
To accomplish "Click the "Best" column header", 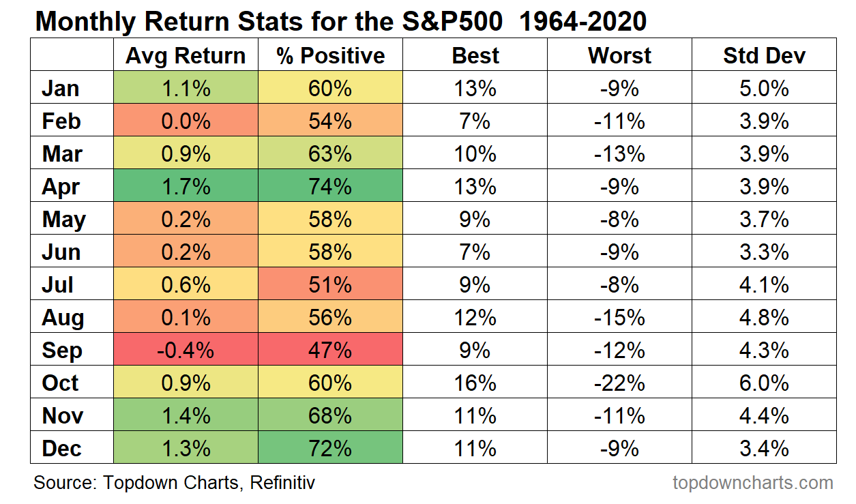I will tap(475, 55).
